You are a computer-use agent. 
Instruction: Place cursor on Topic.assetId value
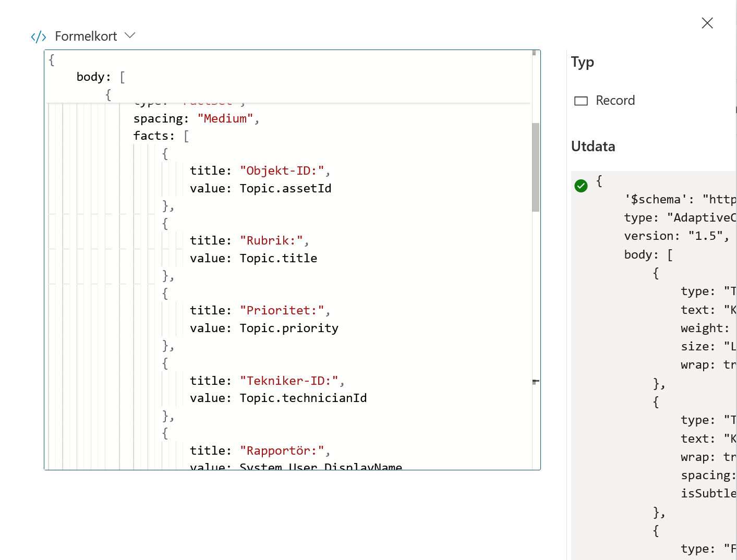point(285,188)
